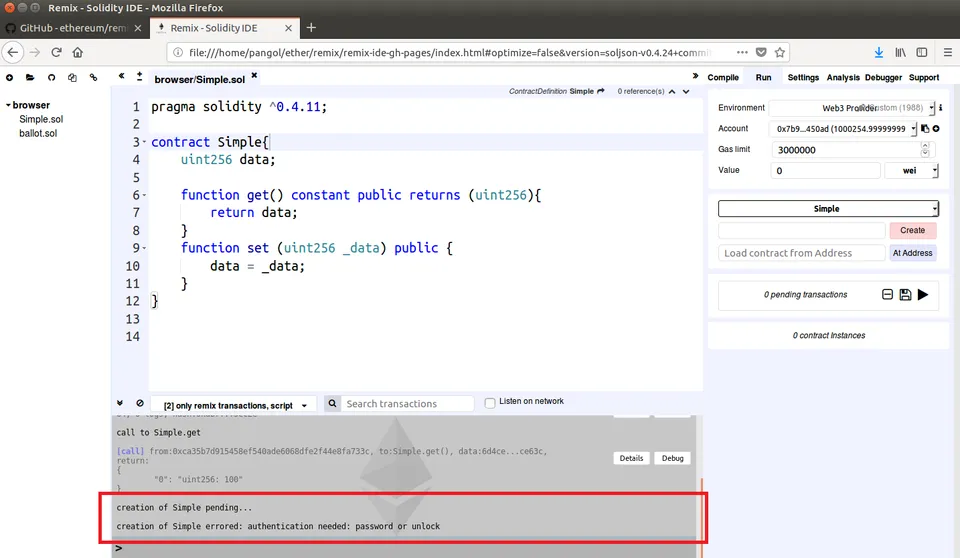The height and width of the screenshot is (558, 960).
Task: Switch to the Settings tab
Action: tap(803, 78)
